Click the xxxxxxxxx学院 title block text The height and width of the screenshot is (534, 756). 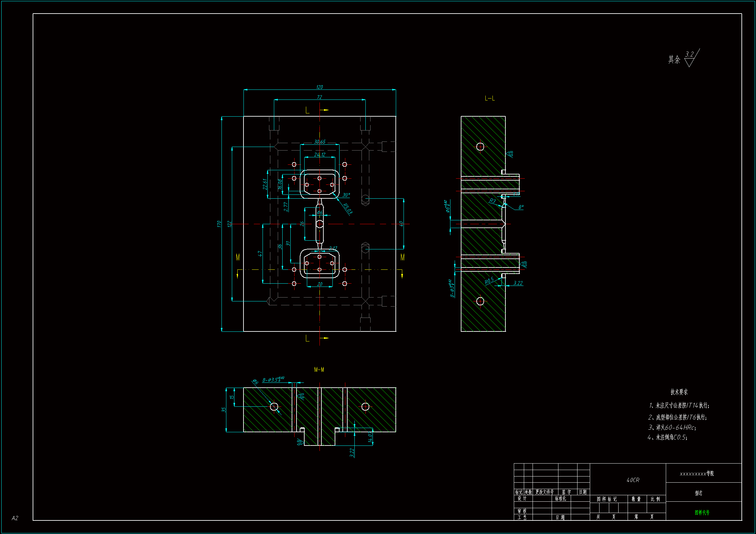coord(697,474)
